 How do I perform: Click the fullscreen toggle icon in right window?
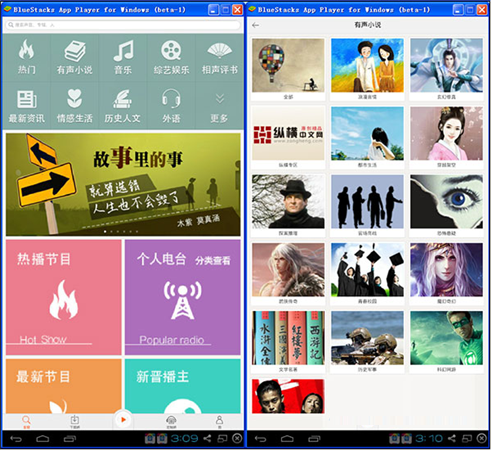click(x=467, y=438)
